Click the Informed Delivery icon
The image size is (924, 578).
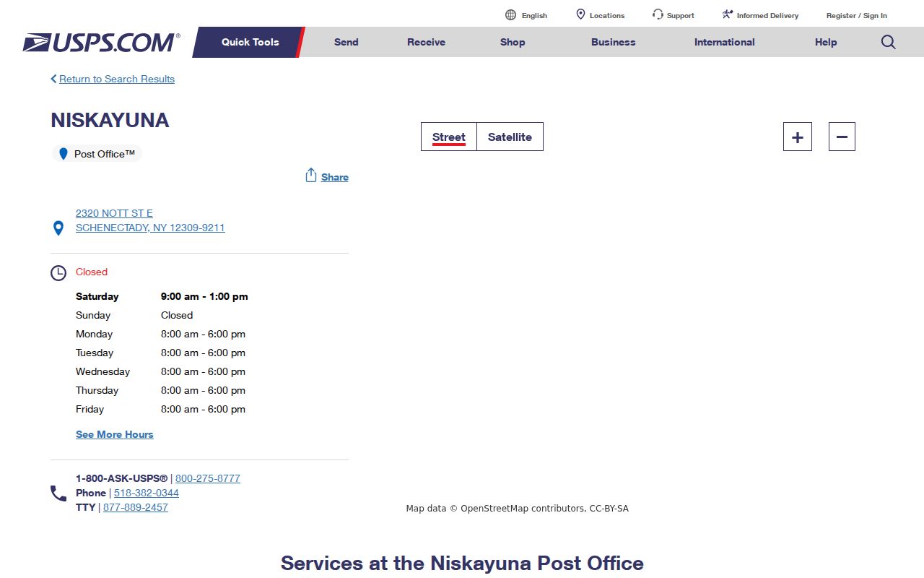coord(728,14)
